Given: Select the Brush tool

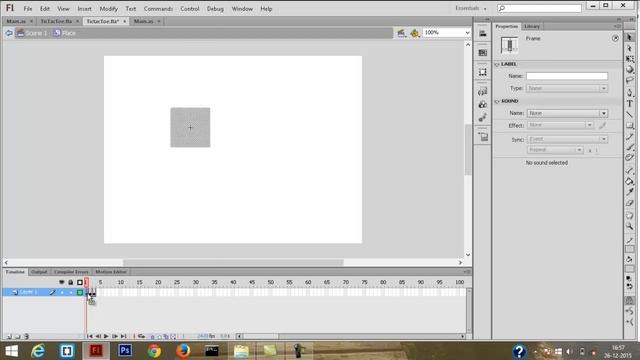Looking at the screenshot, I should pyautogui.click(x=629, y=147).
